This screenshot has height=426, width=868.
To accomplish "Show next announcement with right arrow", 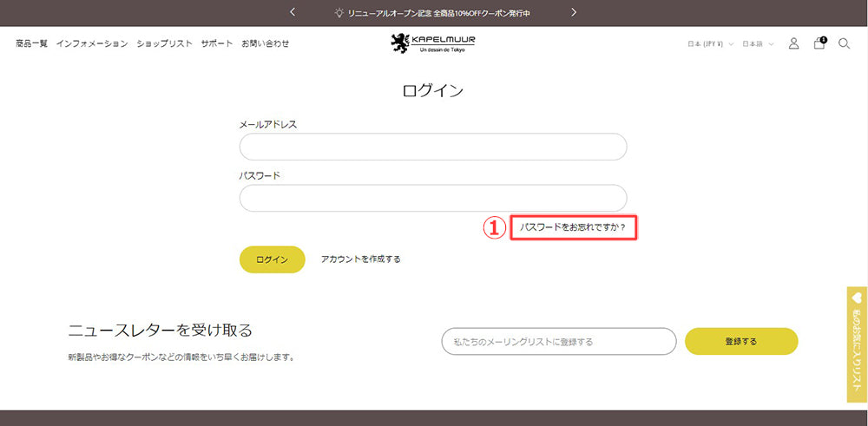I will tap(574, 12).
